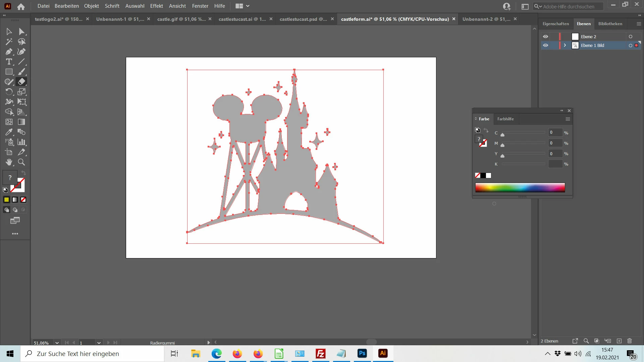
Task: Select the Pen tool
Action: tap(9, 52)
